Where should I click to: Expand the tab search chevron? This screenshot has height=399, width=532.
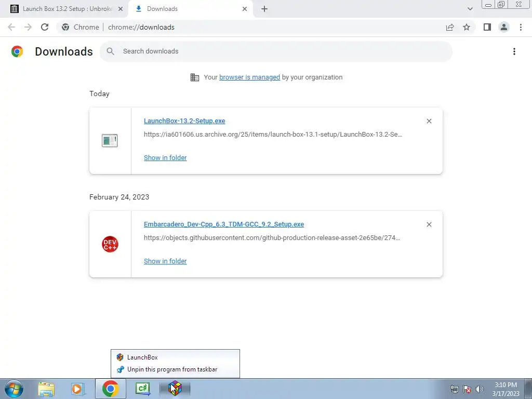point(470,9)
